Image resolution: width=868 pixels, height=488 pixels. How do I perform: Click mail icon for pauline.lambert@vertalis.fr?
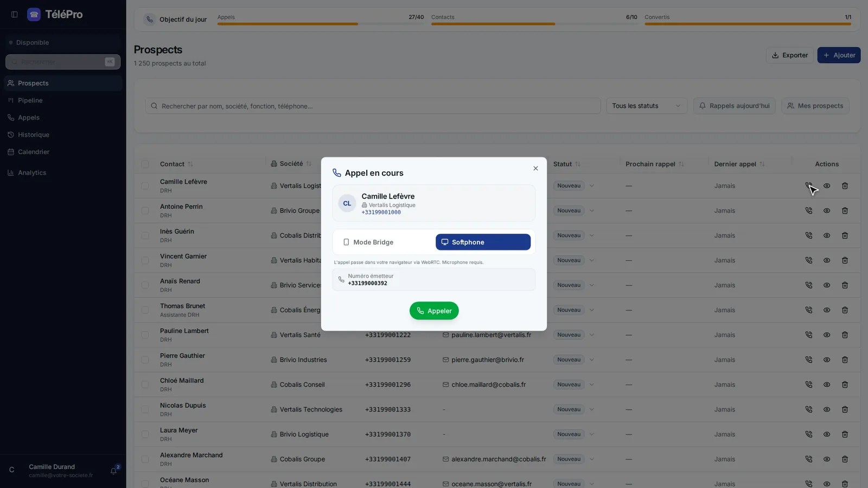[445, 335]
